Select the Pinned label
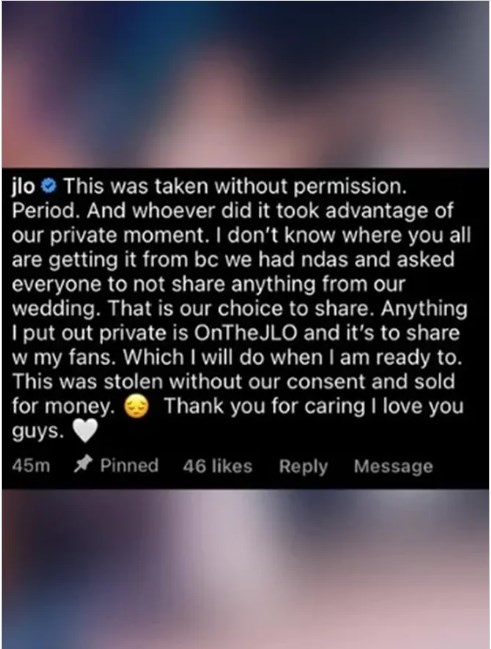The height and width of the screenshot is (649, 491). (x=129, y=465)
